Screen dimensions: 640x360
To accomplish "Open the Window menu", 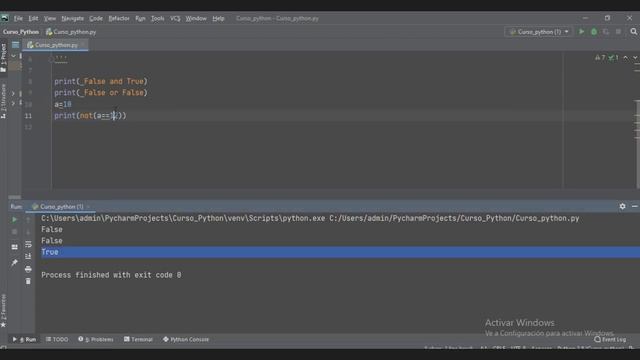I will (x=196, y=18).
